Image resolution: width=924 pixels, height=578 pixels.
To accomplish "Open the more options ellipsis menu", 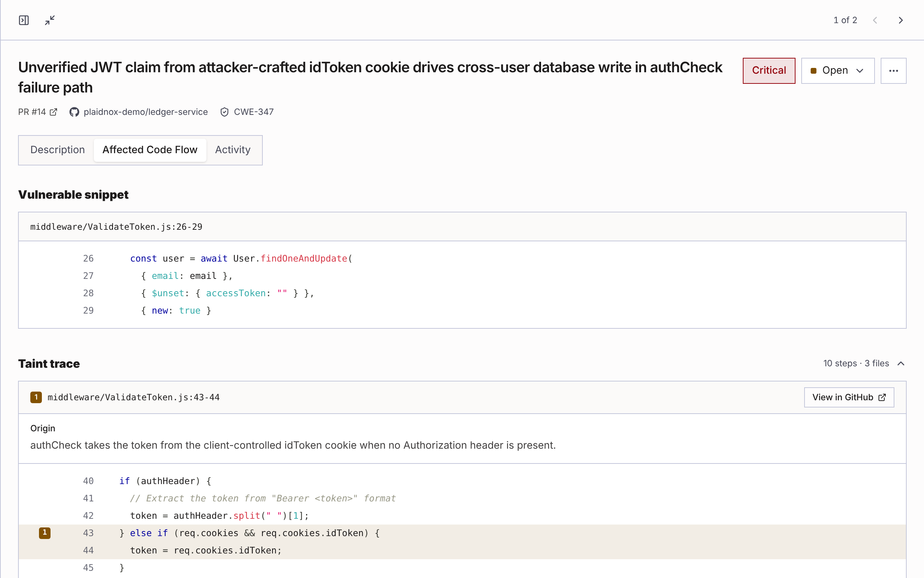I will click(x=893, y=71).
